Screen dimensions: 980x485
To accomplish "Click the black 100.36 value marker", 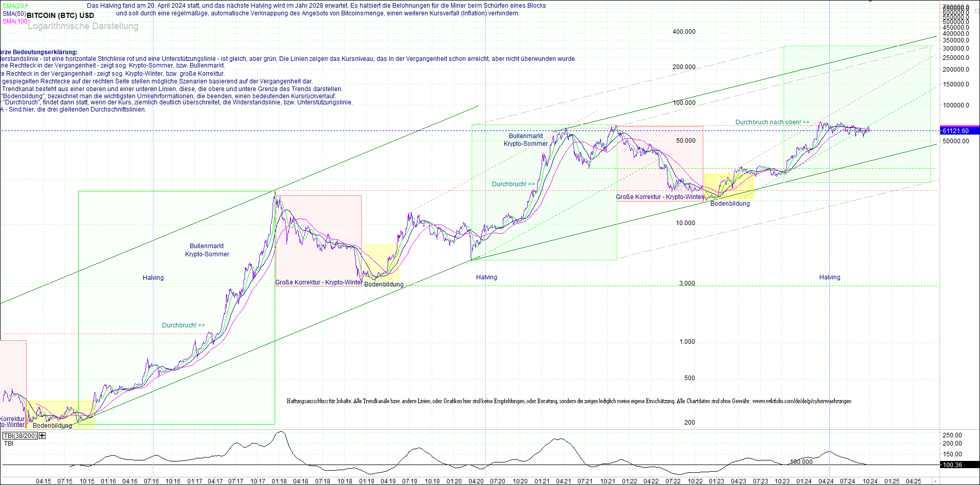I will coord(952,465).
